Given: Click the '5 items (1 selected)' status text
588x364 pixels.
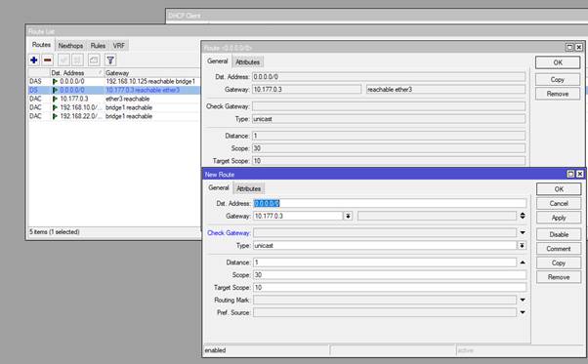Looking at the screenshot, I should [55, 232].
